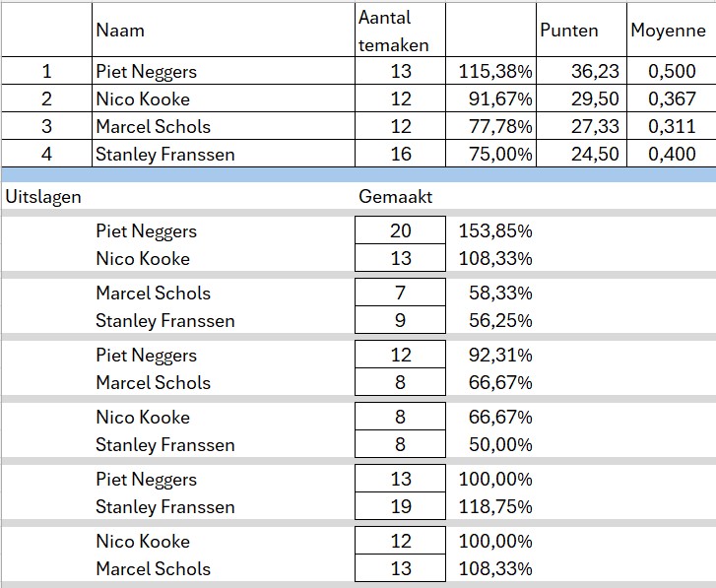The width and height of the screenshot is (716, 588).
Task: Click the rank number 4 cell
Action: (45, 154)
